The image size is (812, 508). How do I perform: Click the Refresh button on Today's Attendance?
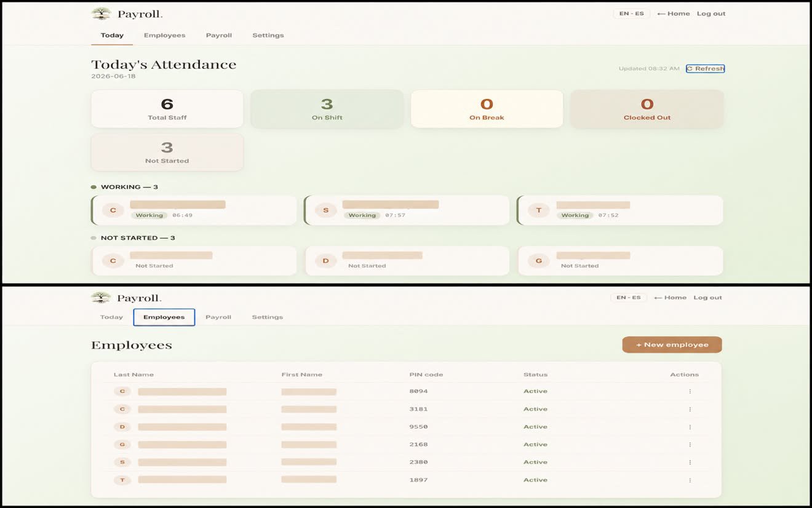(705, 68)
